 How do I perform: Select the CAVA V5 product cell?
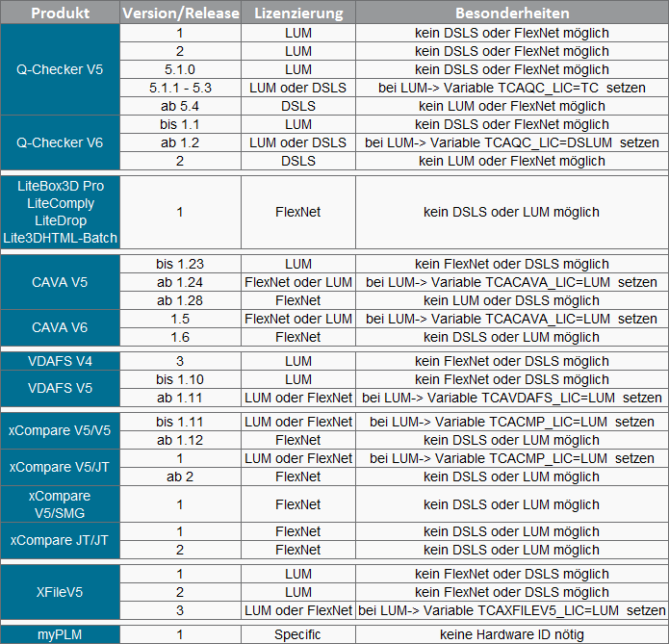60,282
